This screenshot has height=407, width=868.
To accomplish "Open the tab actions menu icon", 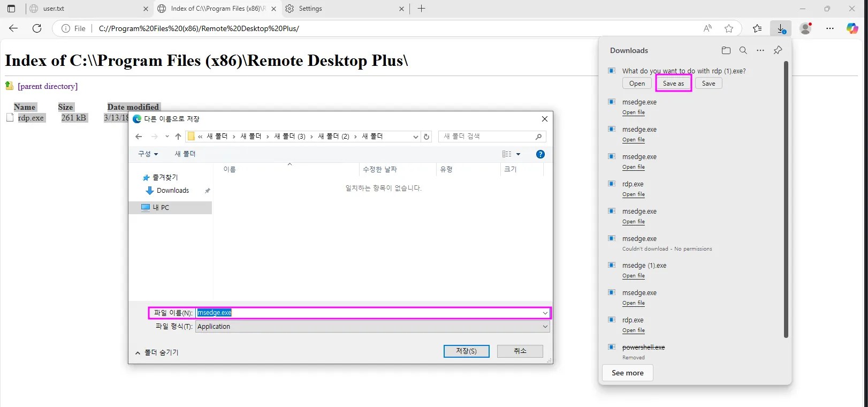I will (11, 9).
